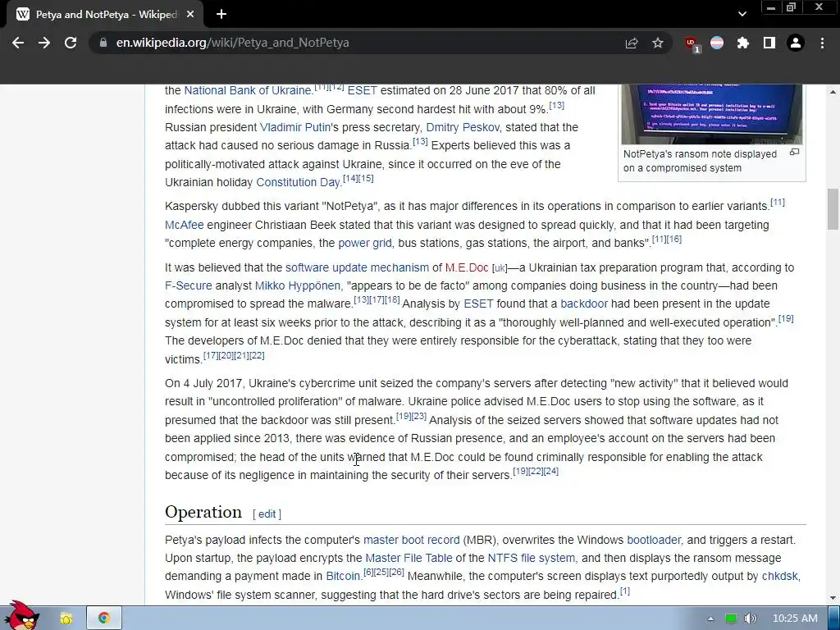Viewport: 840px width, 630px height.
Task: Open the red M.E.Doc link
Action: 467,268
